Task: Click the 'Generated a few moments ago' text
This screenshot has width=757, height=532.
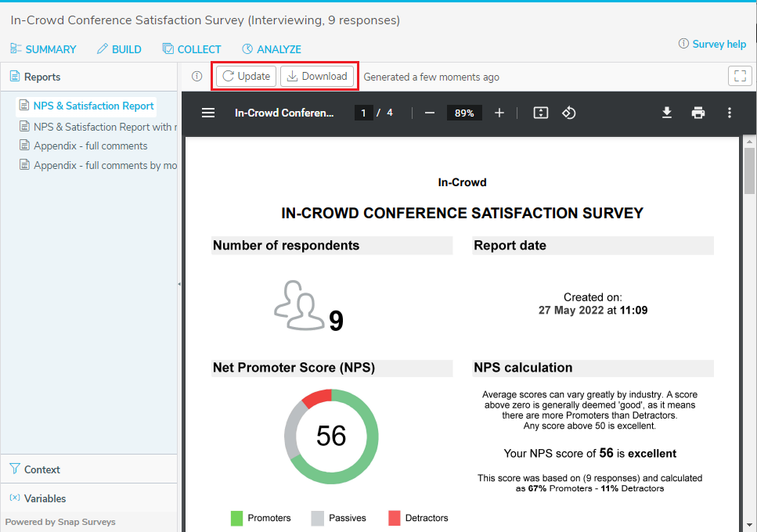Action: coord(431,77)
